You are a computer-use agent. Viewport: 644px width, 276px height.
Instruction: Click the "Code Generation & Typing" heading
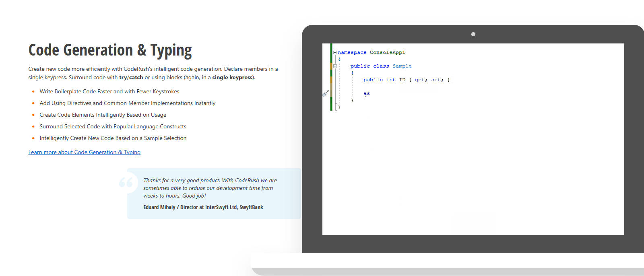pos(110,50)
